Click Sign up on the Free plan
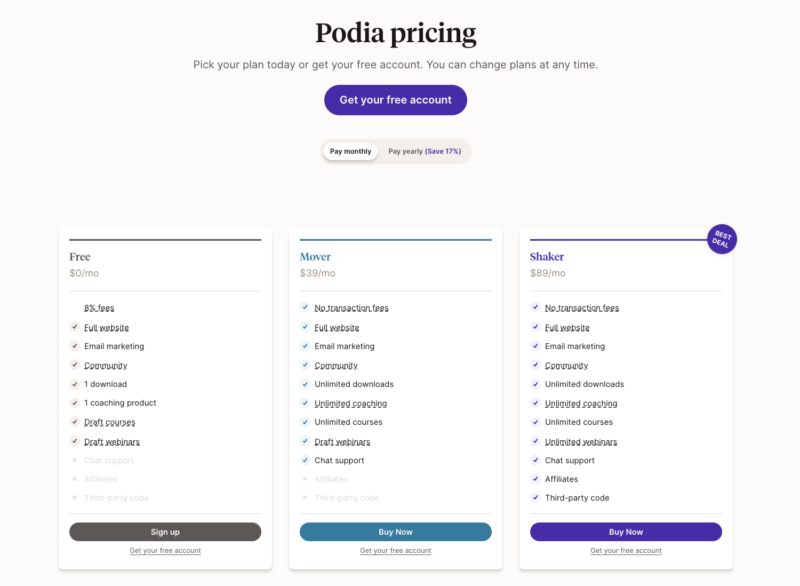The width and height of the screenshot is (800, 586). coord(165,532)
